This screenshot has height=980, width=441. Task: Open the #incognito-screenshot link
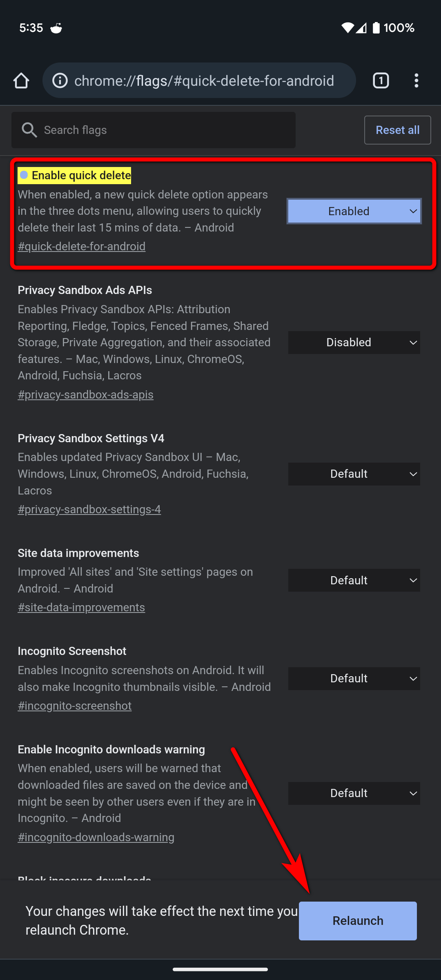click(x=75, y=706)
